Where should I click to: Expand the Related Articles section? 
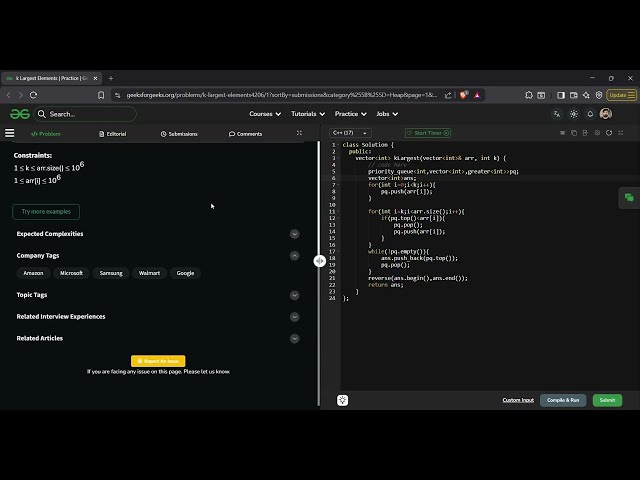pyautogui.click(x=294, y=338)
